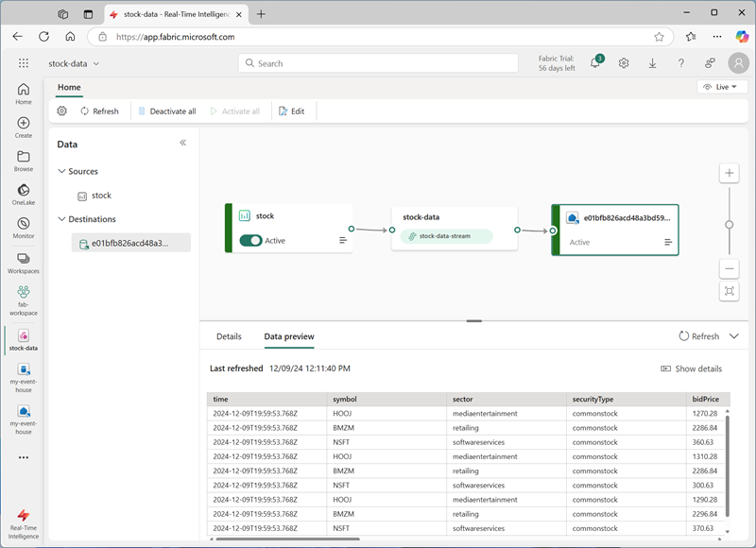Click the Fabric search box
This screenshot has width=756, height=548.
point(378,63)
